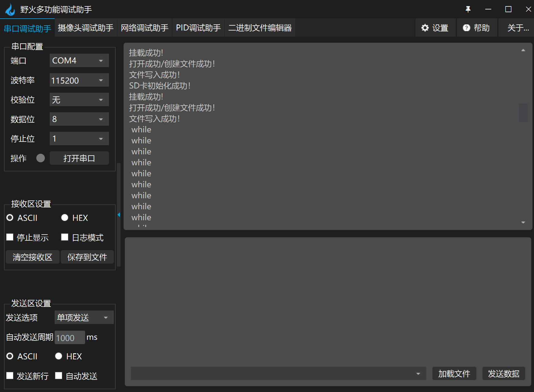Screen dimensions: 534x392
Task: Collapse the side panel using the blue arrow
Action: 119,215
